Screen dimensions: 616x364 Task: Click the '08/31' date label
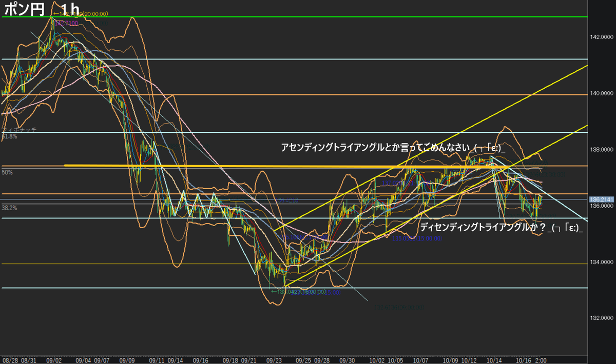pyautogui.click(x=28, y=360)
